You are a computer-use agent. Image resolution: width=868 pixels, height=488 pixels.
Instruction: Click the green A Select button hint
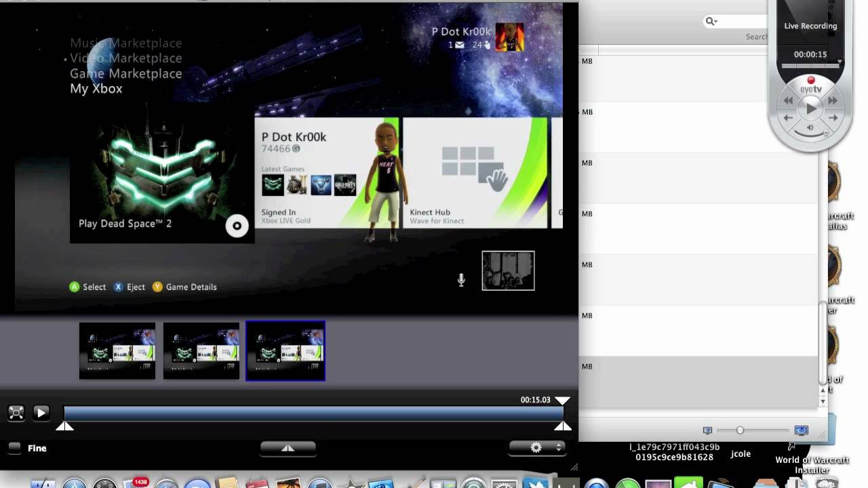[87, 287]
